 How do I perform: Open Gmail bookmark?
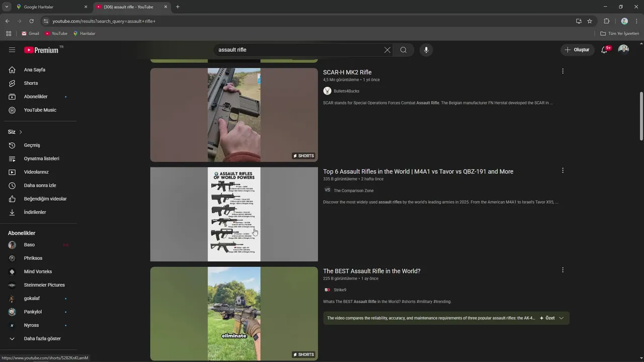coord(30,34)
